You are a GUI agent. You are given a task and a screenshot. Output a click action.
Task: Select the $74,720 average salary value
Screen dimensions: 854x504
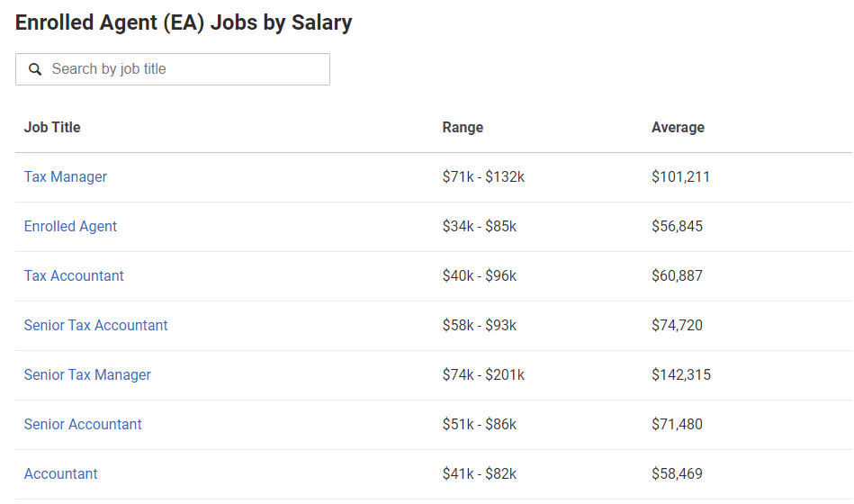pyautogui.click(x=677, y=325)
